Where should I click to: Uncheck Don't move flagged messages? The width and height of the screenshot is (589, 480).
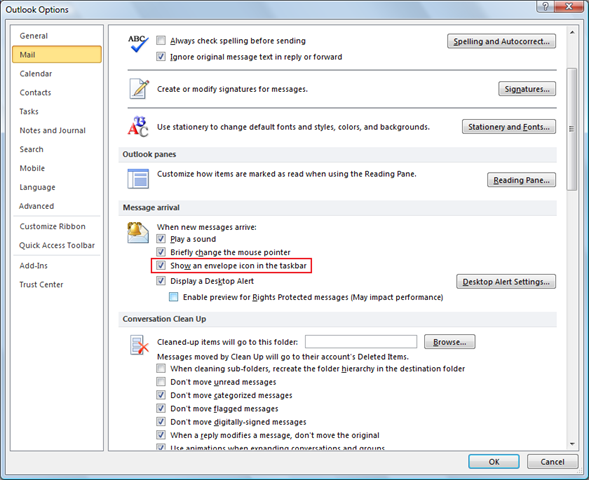click(x=161, y=408)
